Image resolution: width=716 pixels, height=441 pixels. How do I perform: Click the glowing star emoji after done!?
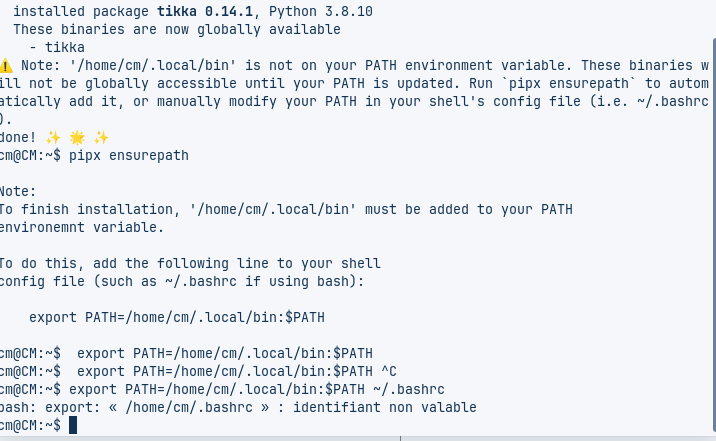[77, 137]
